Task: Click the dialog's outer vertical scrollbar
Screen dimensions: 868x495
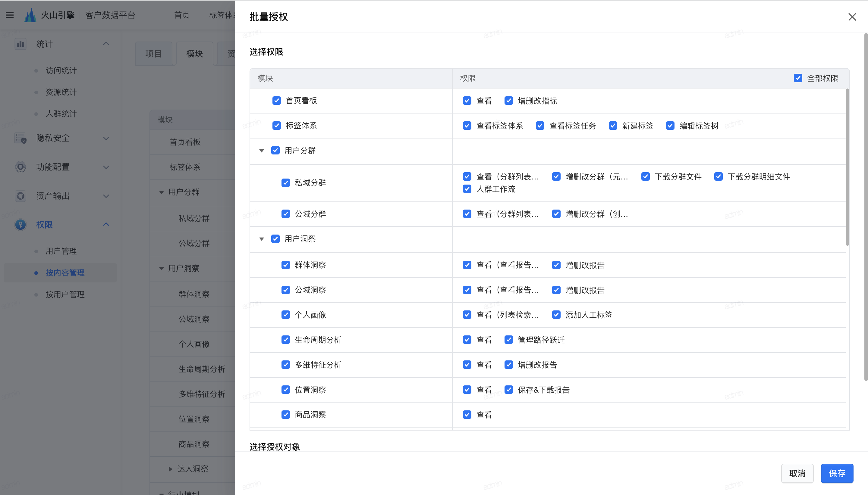Action: point(866,207)
